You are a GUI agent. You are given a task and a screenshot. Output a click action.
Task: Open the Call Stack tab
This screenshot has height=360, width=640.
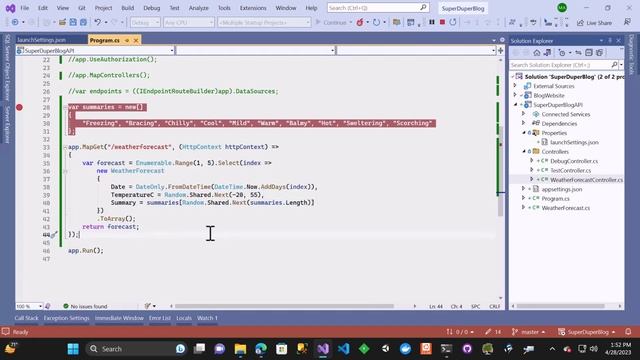tap(26, 318)
